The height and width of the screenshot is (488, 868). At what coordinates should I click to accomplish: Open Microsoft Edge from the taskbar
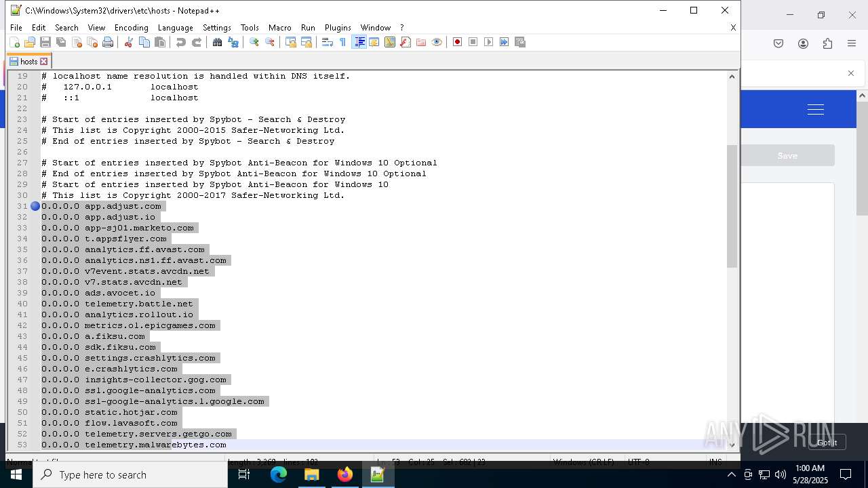click(x=279, y=474)
